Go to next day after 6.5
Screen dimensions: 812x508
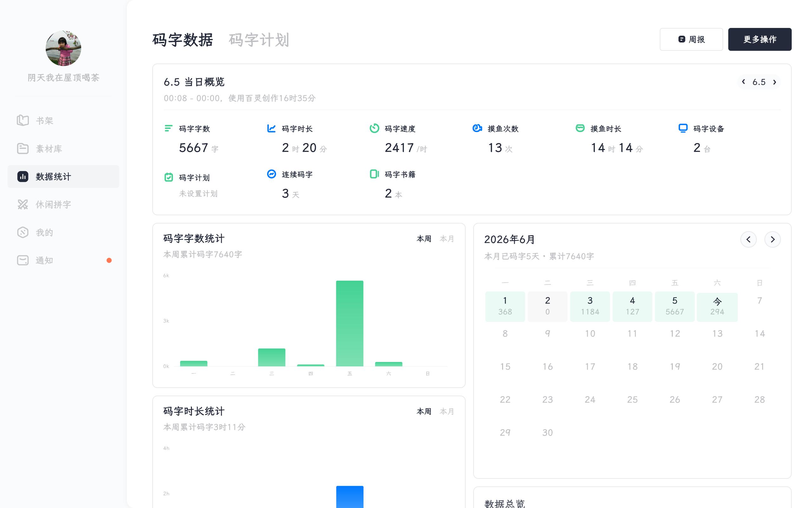pyautogui.click(x=775, y=82)
